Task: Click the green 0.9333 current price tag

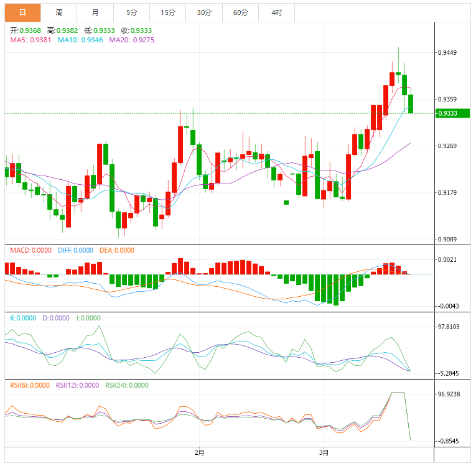Action: [452, 113]
